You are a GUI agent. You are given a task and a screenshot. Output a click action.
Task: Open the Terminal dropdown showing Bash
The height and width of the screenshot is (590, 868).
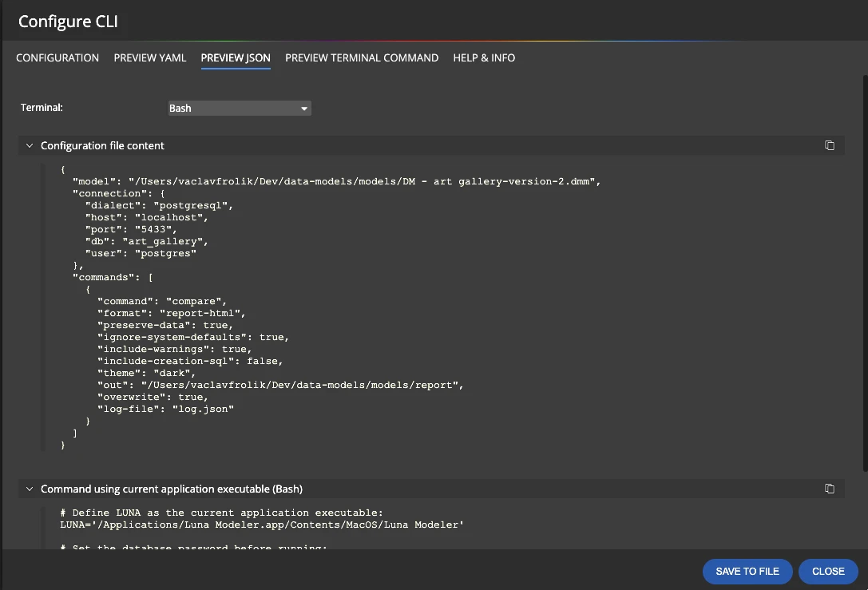(239, 108)
